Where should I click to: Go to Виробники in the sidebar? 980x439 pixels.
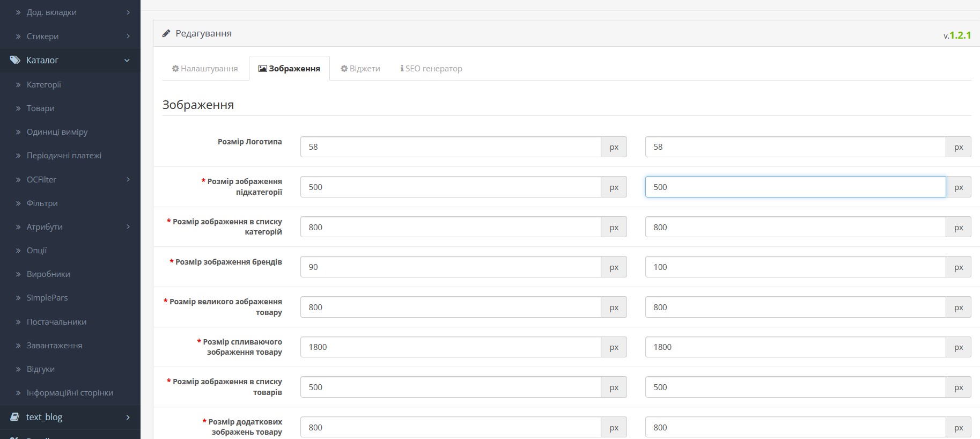(48, 274)
